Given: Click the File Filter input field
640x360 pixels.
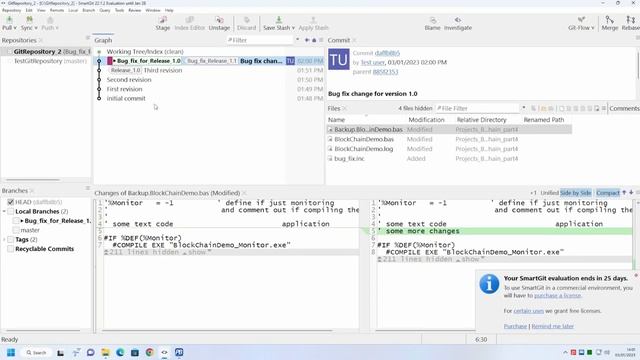Looking at the screenshot, I should (478, 108).
